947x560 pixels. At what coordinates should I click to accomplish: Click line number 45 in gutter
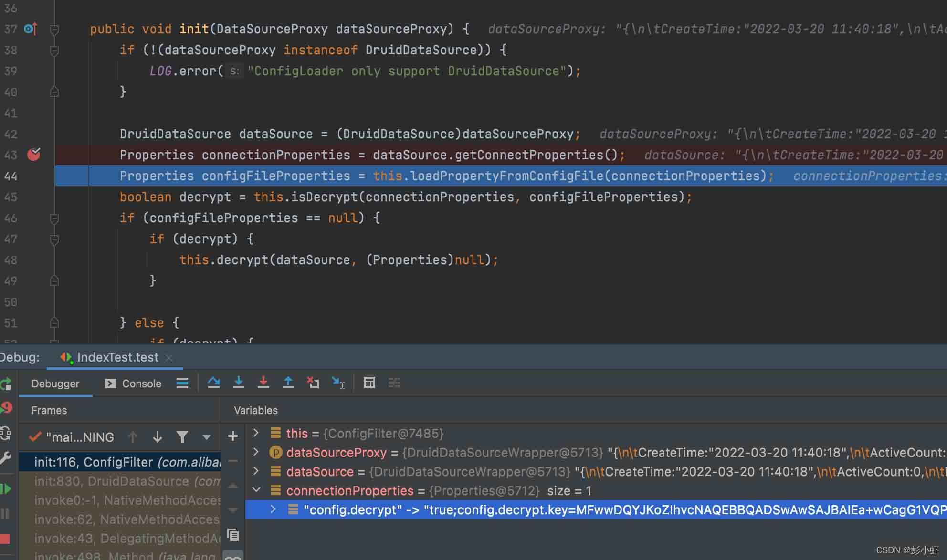11,197
